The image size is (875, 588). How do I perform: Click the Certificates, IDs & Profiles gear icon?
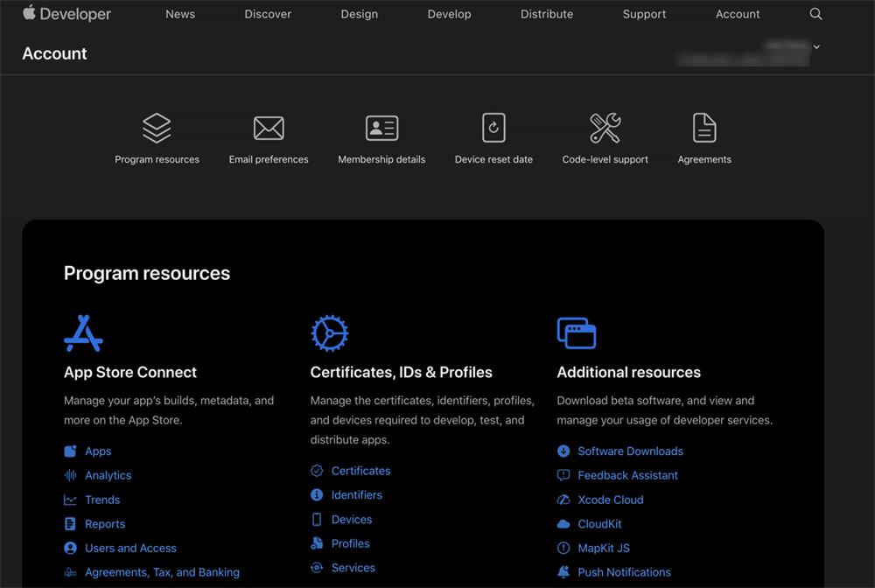329,333
